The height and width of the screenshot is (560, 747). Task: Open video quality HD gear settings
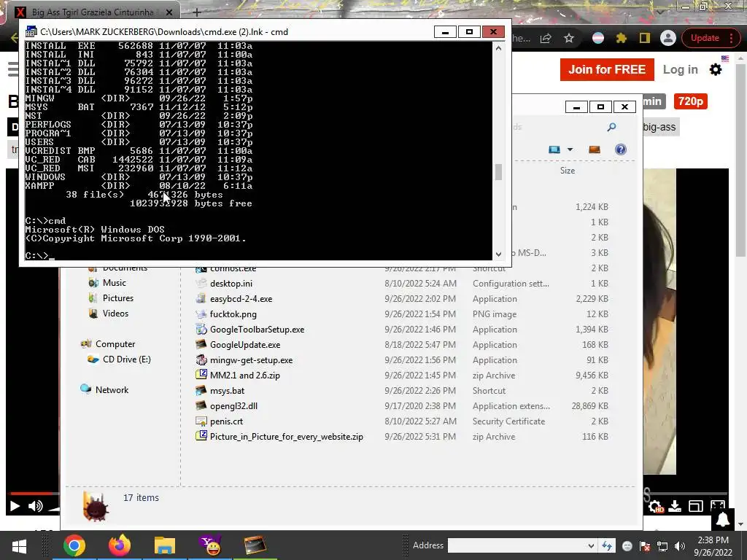(x=656, y=507)
